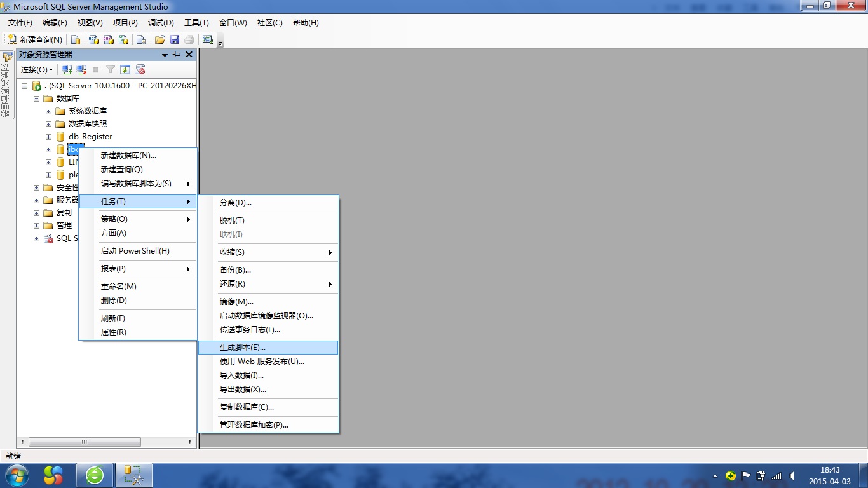Expand the db_Register database node

click(x=48, y=137)
